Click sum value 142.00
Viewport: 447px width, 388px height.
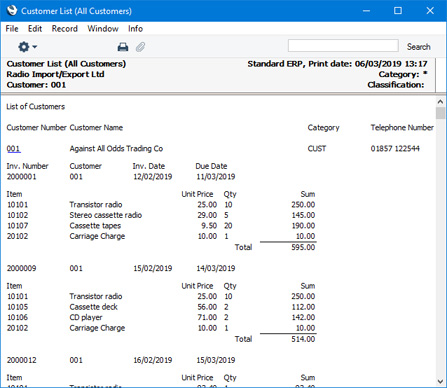303,317
